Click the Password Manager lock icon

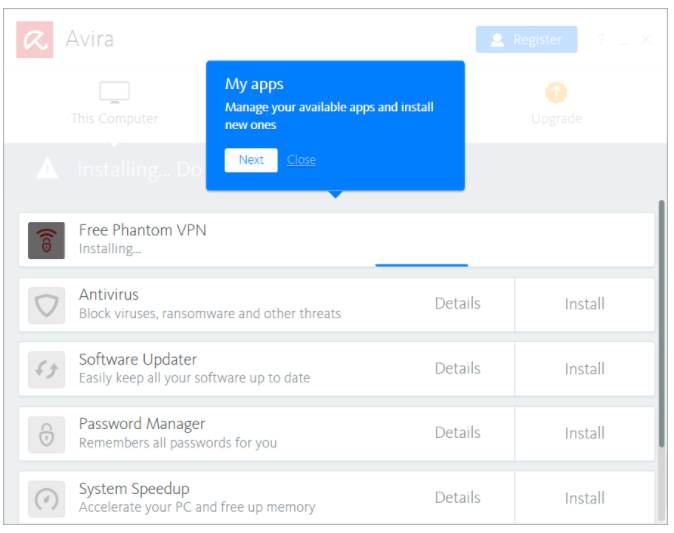point(46,434)
